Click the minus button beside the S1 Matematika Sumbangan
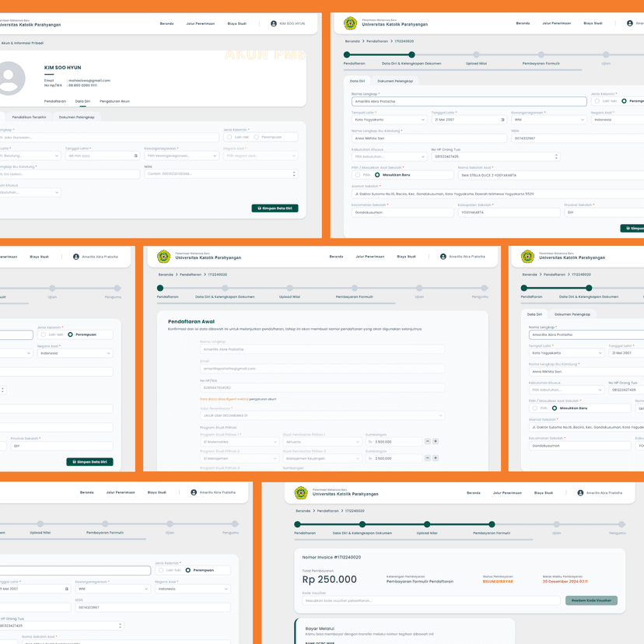The height and width of the screenshot is (644, 644). [x=428, y=441]
